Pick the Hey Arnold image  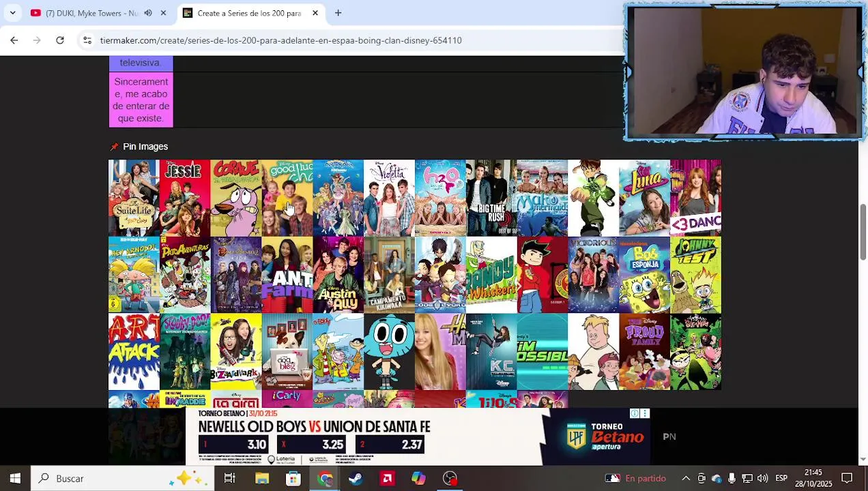pos(134,275)
